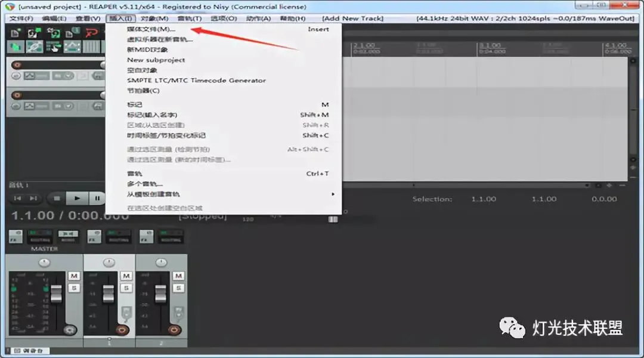Click the master strip gear menu icon
The image size is (644, 358).
pyautogui.click(x=70, y=330)
